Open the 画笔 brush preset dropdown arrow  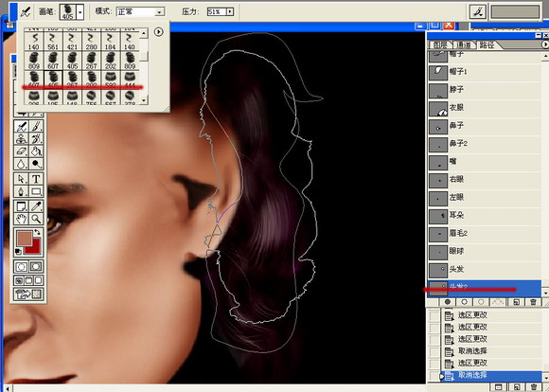80,12
